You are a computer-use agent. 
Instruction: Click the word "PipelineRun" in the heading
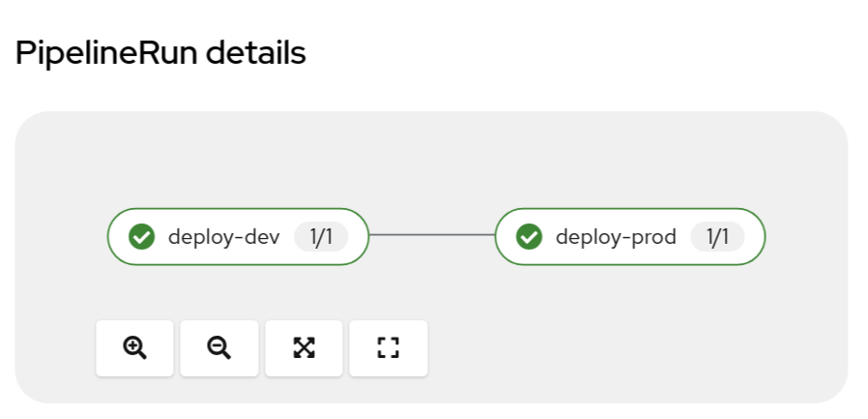(x=90, y=54)
